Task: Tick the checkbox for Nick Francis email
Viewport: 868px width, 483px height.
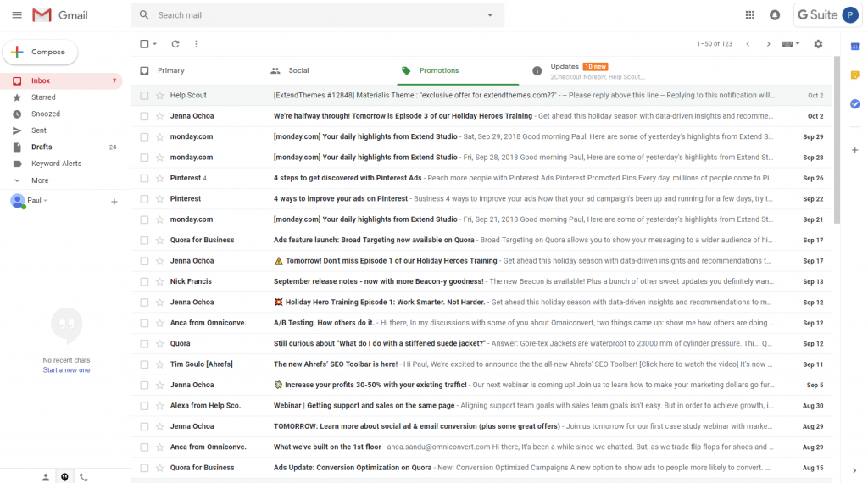Action: 144,281
